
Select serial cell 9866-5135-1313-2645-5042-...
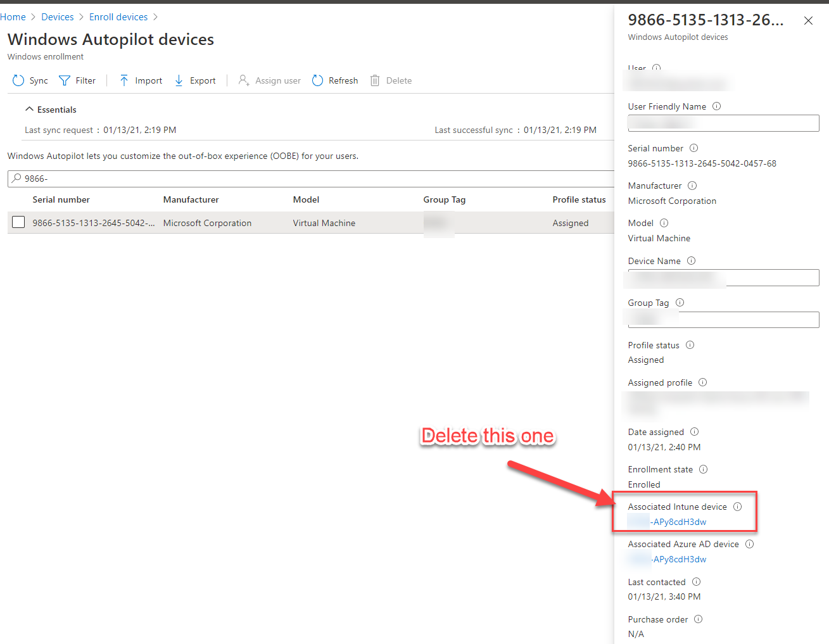click(94, 223)
